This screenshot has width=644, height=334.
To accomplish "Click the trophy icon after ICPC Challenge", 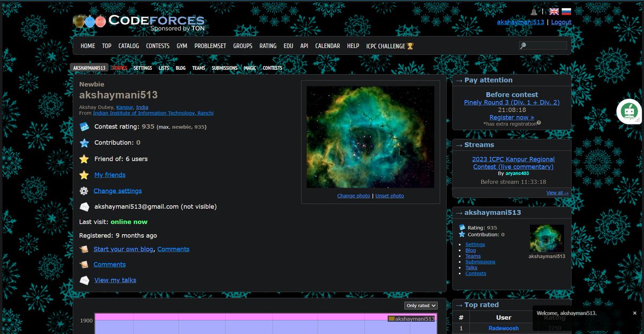I will [x=411, y=46].
